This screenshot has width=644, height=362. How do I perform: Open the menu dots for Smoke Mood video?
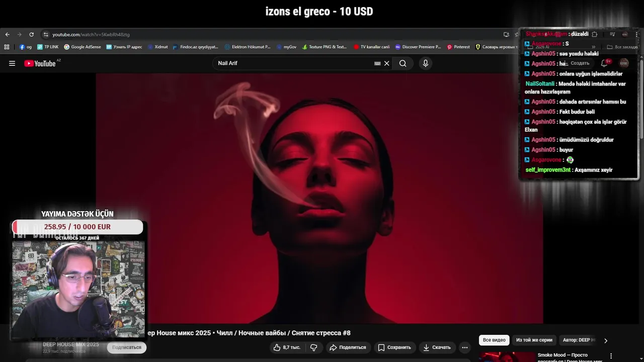click(x=612, y=356)
